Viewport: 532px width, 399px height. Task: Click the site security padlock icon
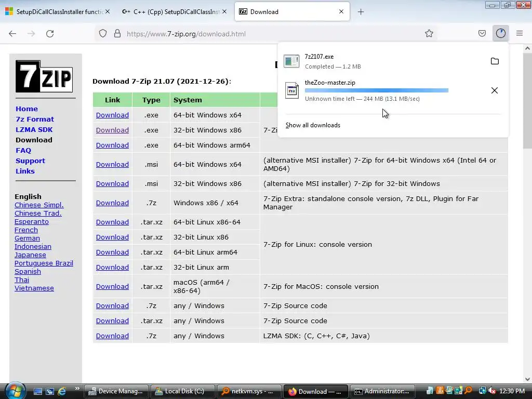117,34
